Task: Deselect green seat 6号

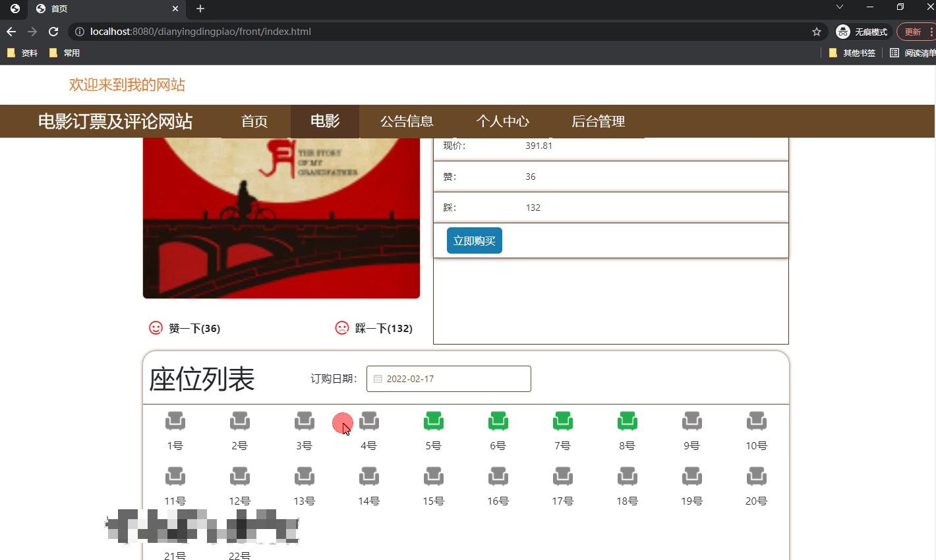Action: 498,421
